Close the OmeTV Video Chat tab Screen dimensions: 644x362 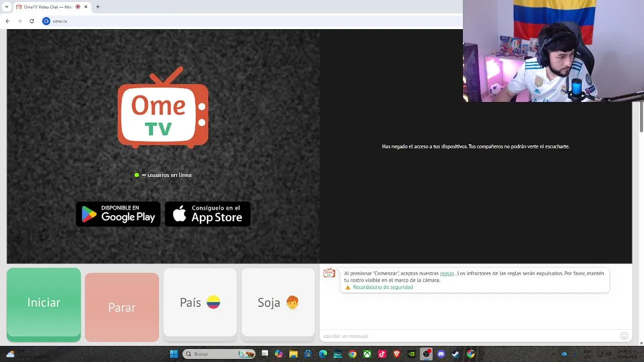(86, 7)
